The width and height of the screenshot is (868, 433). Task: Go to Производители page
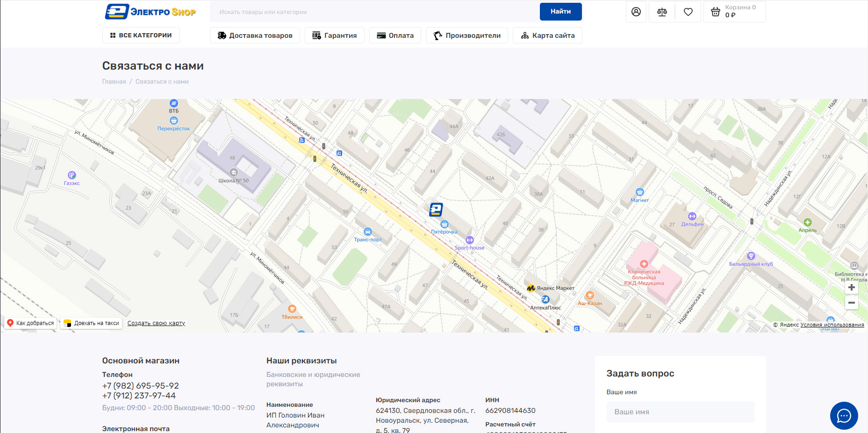pyautogui.click(x=466, y=35)
